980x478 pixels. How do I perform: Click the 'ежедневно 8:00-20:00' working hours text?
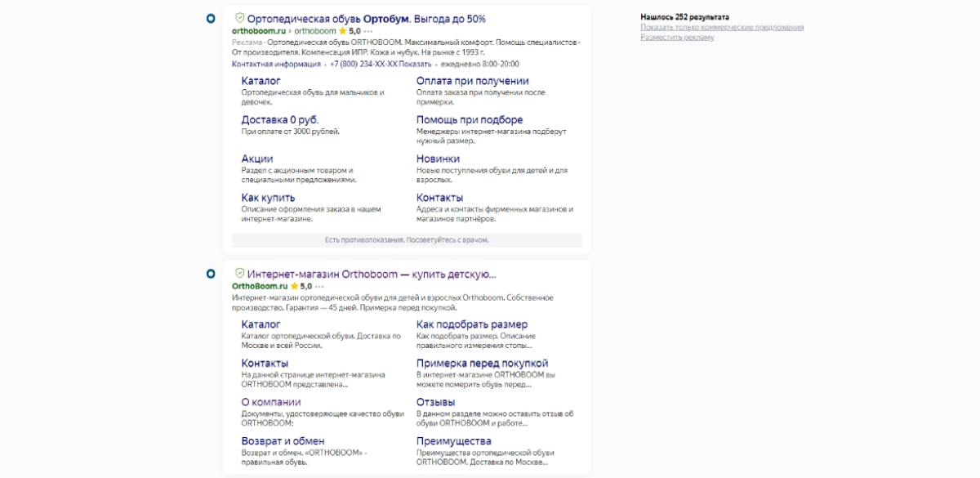click(x=479, y=64)
